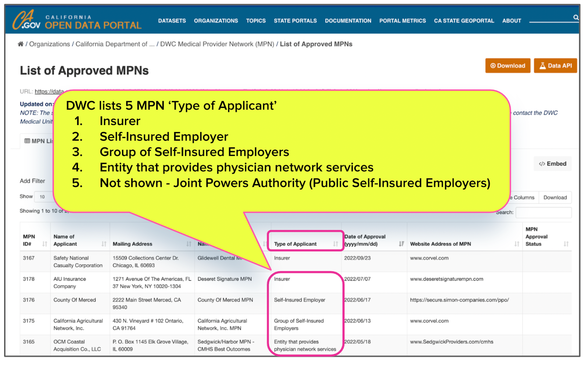The image size is (588, 367).
Task: Open State Portals in the navigation
Action: click(x=295, y=21)
